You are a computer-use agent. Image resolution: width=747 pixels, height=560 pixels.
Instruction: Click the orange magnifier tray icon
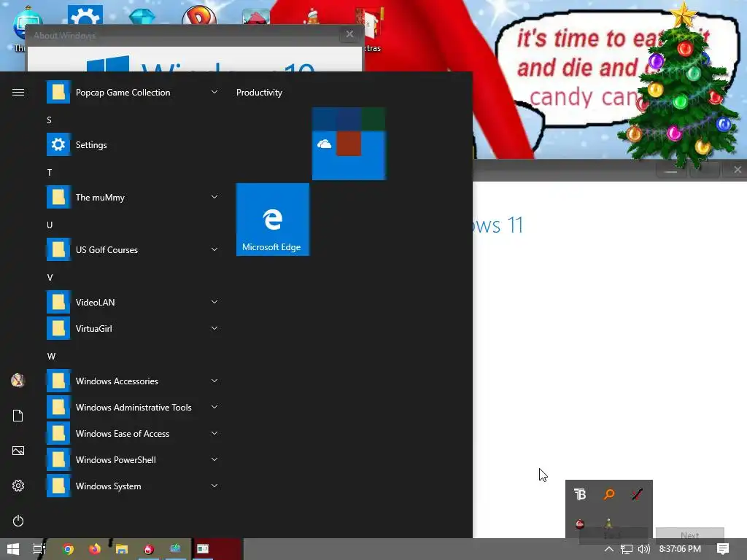[x=609, y=494]
